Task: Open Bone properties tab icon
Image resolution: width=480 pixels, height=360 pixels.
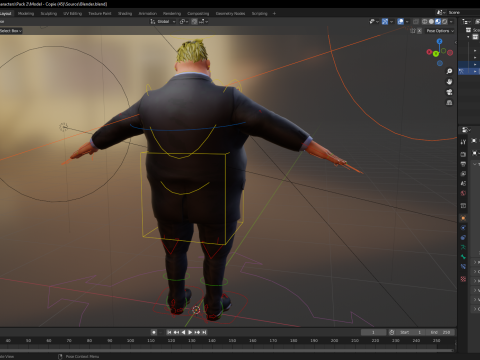Action: (463, 257)
